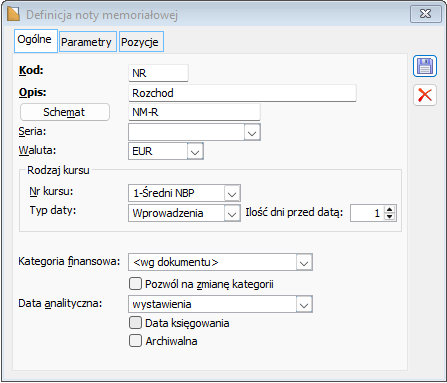This screenshot has width=447, height=383.
Task: Decrease the Ilość dni przed datą value
Action: click(389, 217)
